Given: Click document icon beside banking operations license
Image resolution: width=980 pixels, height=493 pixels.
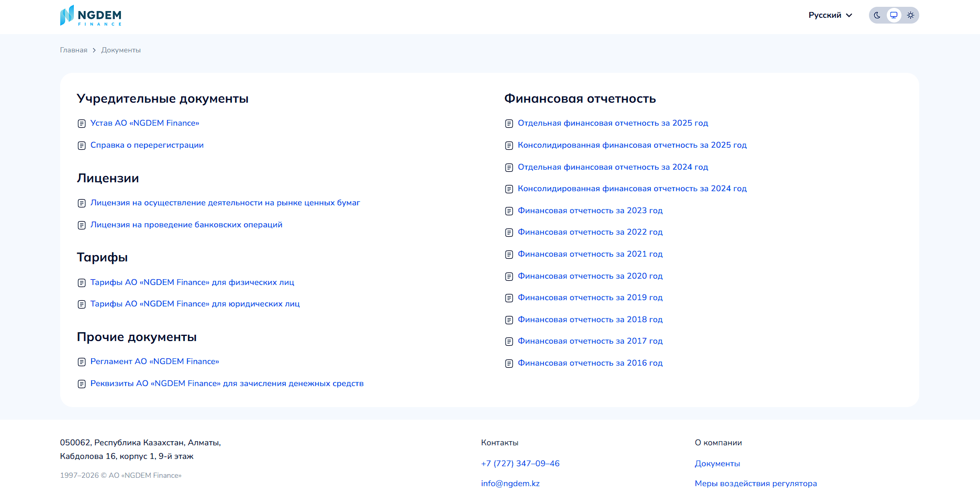Looking at the screenshot, I should coord(82,225).
